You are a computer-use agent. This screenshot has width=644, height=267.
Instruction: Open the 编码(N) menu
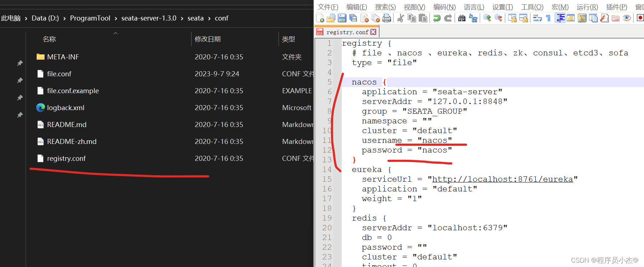tap(444, 7)
